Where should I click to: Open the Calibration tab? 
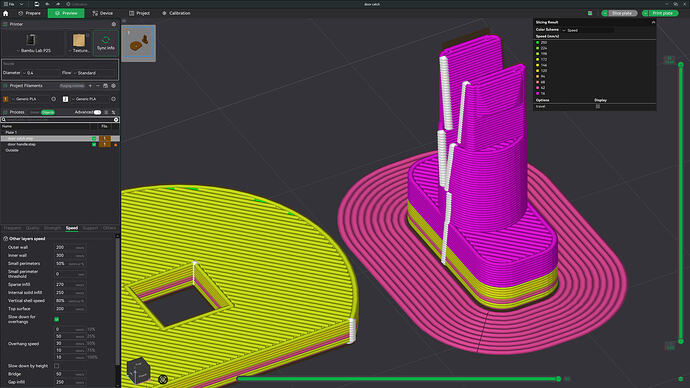coord(176,13)
